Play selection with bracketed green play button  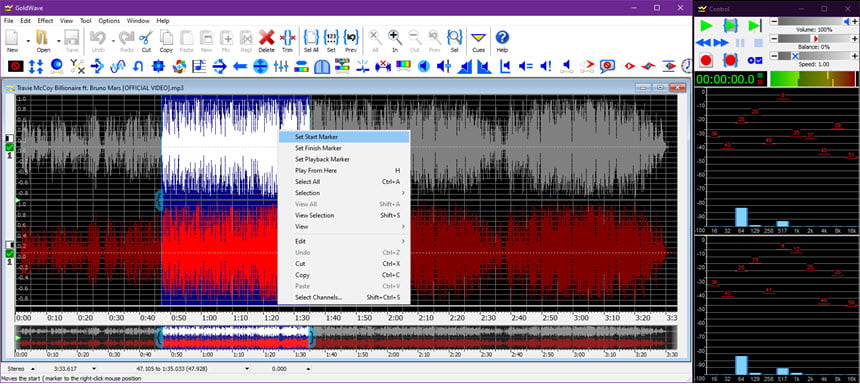pos(731,25)
